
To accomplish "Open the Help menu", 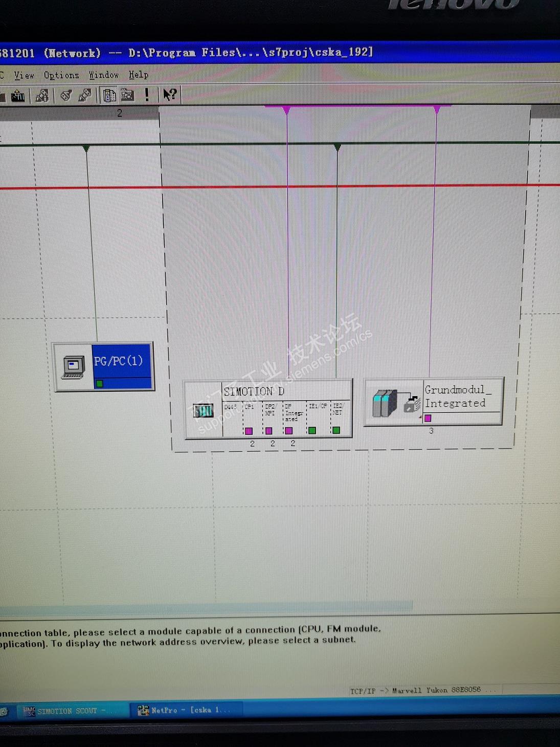I will click(x=139, y=75).
